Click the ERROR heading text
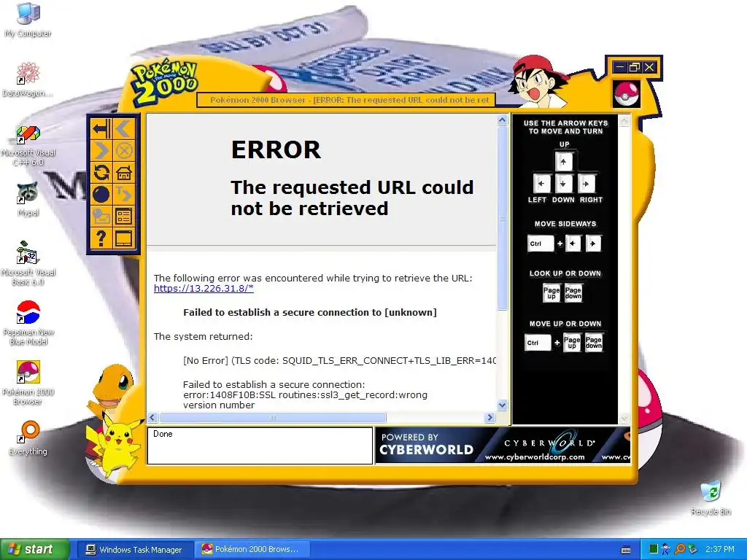This screenshot has width=747, height=560. point(276,149)
